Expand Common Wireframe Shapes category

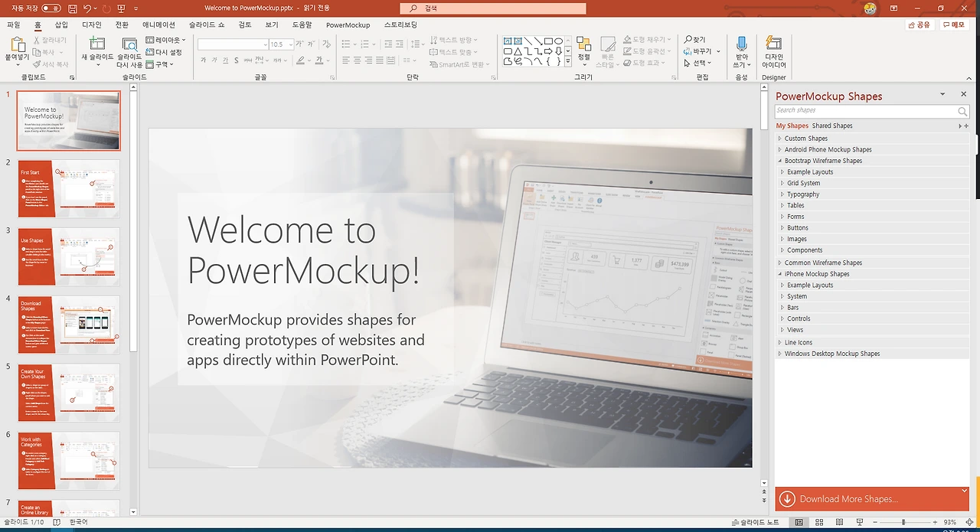[779, 263]
